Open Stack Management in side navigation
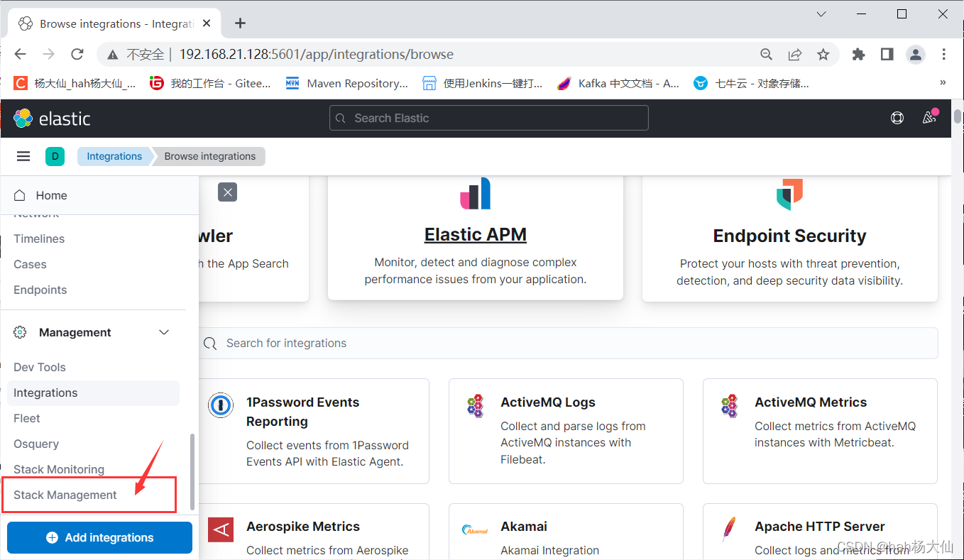 (x=65, y=495)
